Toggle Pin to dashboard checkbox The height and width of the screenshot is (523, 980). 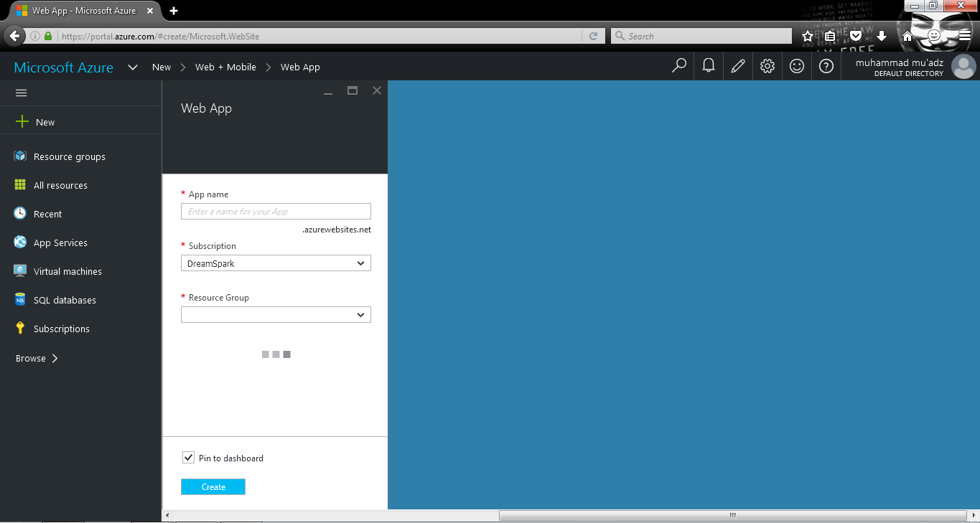188,457
